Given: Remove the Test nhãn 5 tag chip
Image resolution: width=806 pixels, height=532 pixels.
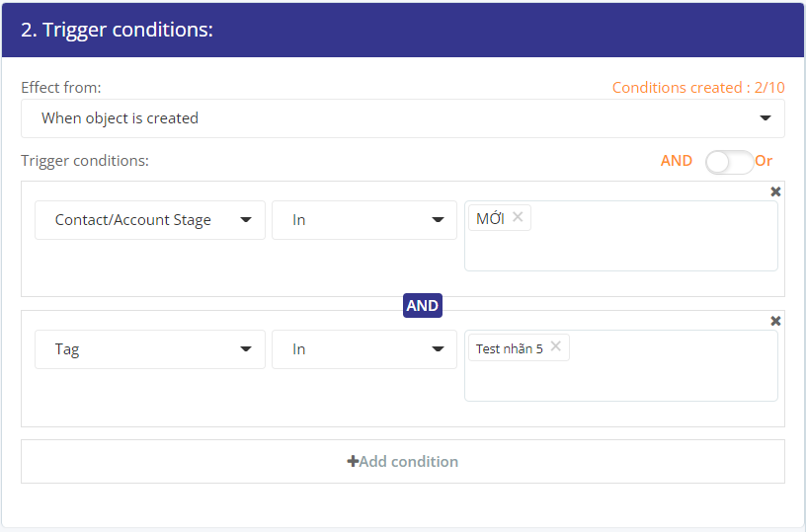Looking at the screenshot, I should click(x=556, y=346).
